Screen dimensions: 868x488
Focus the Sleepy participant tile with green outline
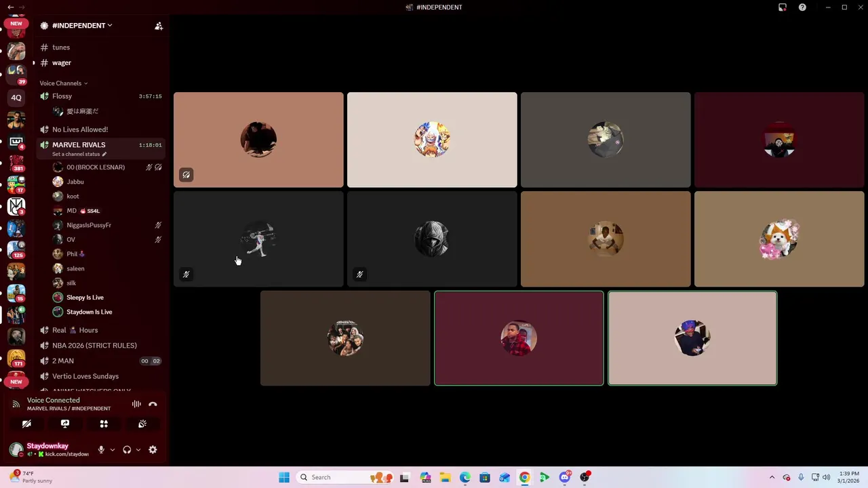point(519,338)
